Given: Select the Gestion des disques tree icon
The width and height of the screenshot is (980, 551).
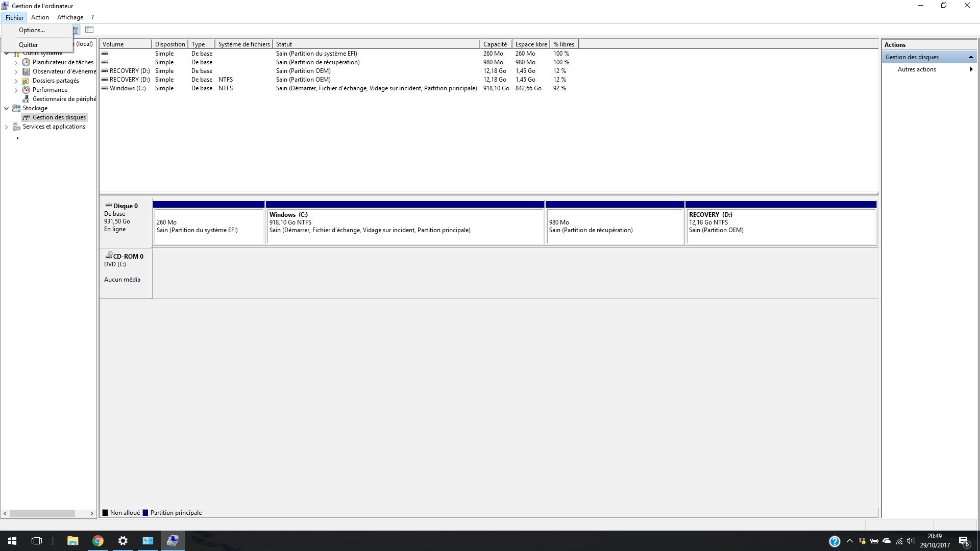Looking at the screenshot, I should pyautogui.click(x=26, y=117).
